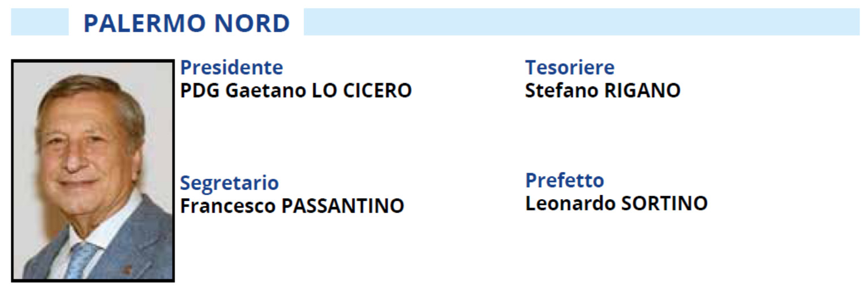This screenshot has height=293, width=868.
Task: Select the PALERMO NORD heading
Action: click(x=187, y=23)
